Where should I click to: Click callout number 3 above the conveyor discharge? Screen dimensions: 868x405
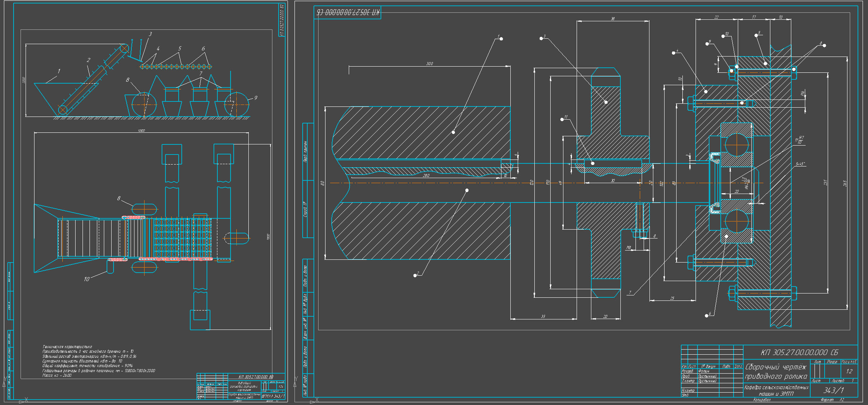150,34
